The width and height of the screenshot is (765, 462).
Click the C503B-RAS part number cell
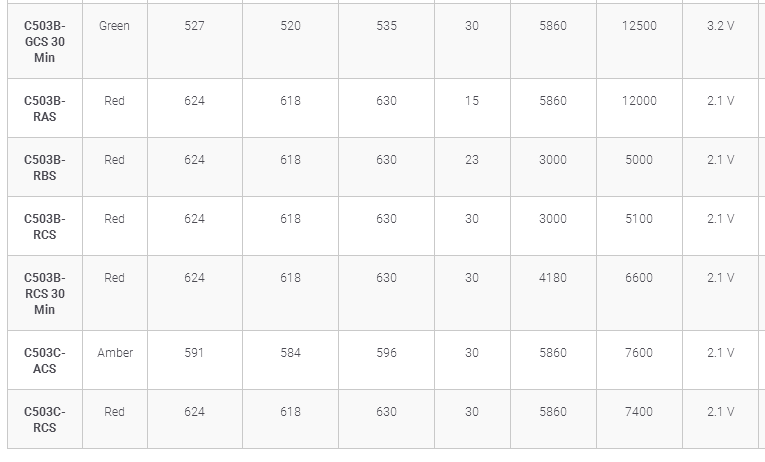tap(44, 108)
